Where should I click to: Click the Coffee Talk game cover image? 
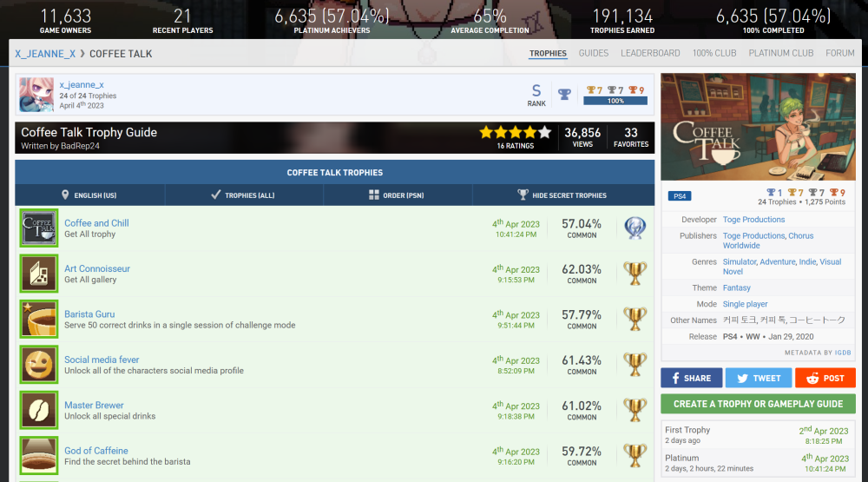click(x=758, y=127)
